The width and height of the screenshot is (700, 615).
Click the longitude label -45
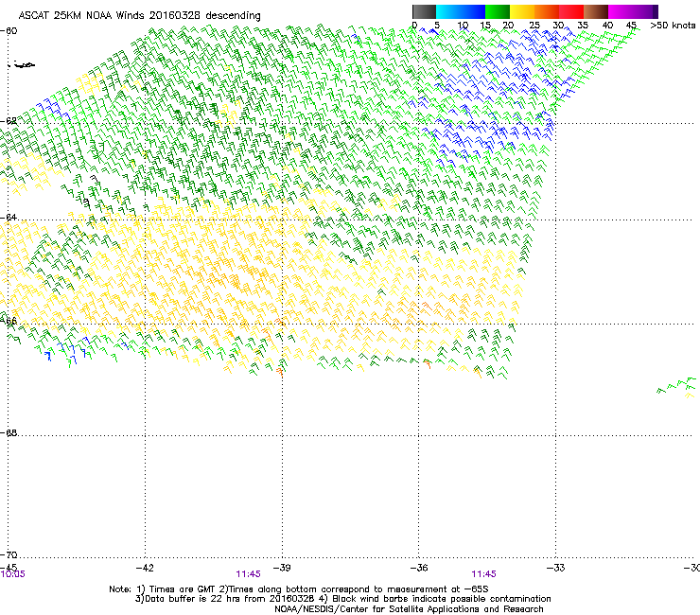(x=9, y=567)
